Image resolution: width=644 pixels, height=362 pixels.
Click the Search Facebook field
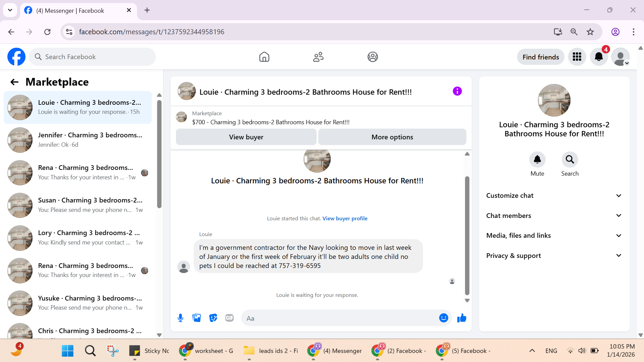pyautogui.click(x=92, y=57)
